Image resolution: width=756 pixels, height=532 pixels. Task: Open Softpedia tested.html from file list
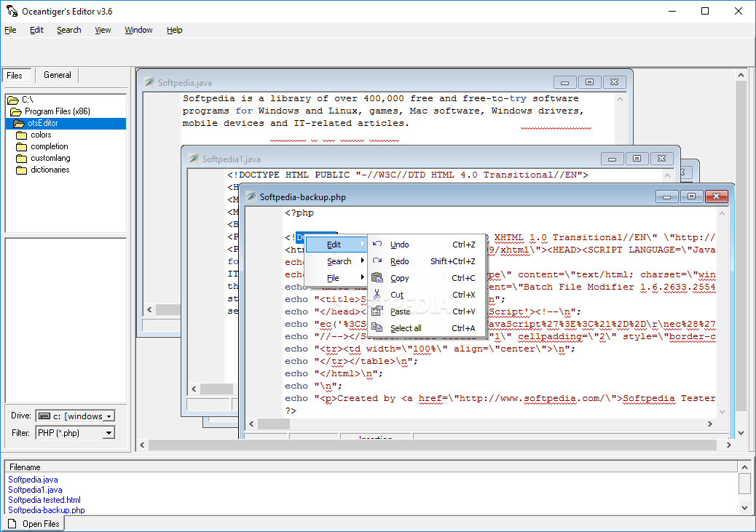(44, 500)
